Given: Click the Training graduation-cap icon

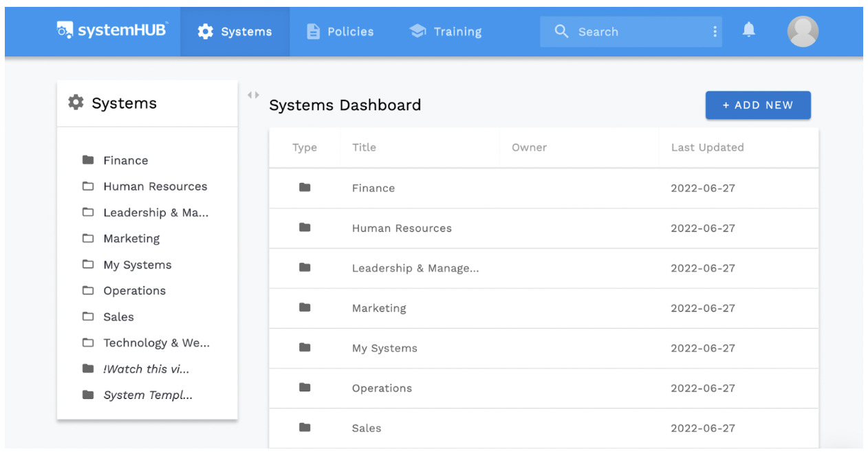Looking at the screenshot, I should [x=417, y=31].
